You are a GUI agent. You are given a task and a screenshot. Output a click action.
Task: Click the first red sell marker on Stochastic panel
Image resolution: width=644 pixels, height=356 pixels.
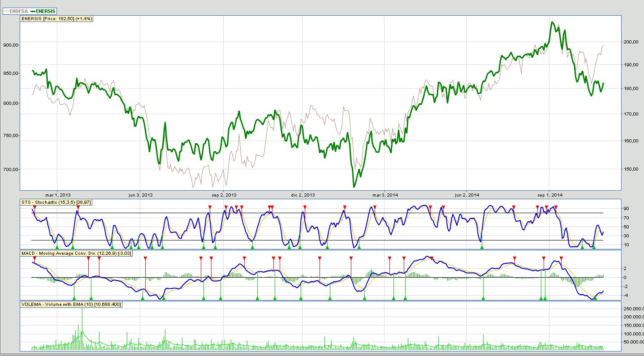click(35, 207)
